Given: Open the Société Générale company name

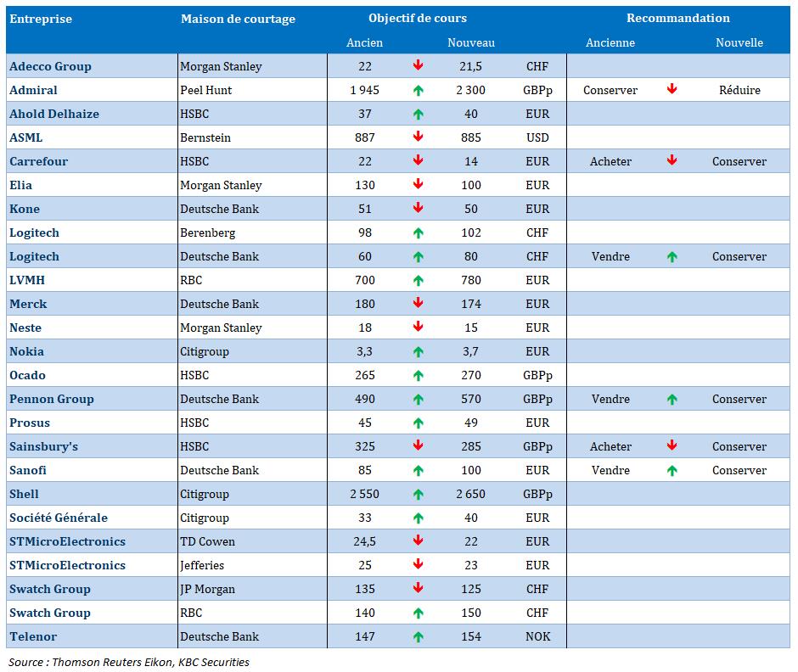Looking at the screenshot, I should pyautogui.click(x=59, y=518).
